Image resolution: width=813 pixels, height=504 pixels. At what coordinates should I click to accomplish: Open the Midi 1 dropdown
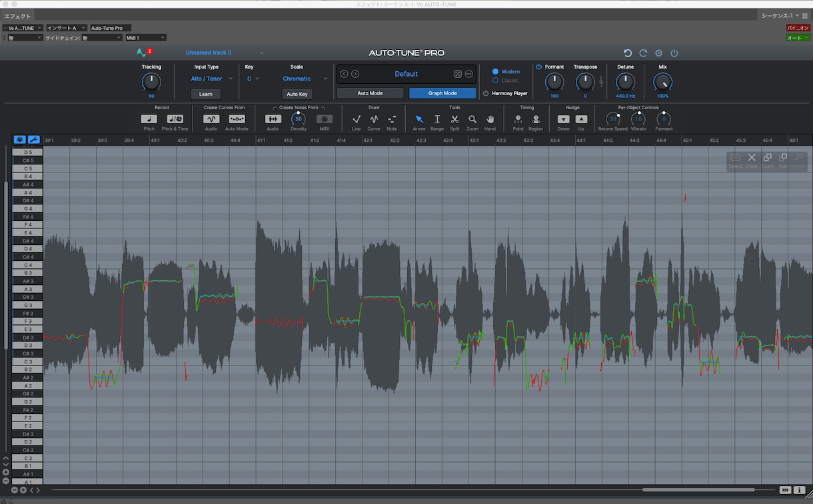(145, 38)
